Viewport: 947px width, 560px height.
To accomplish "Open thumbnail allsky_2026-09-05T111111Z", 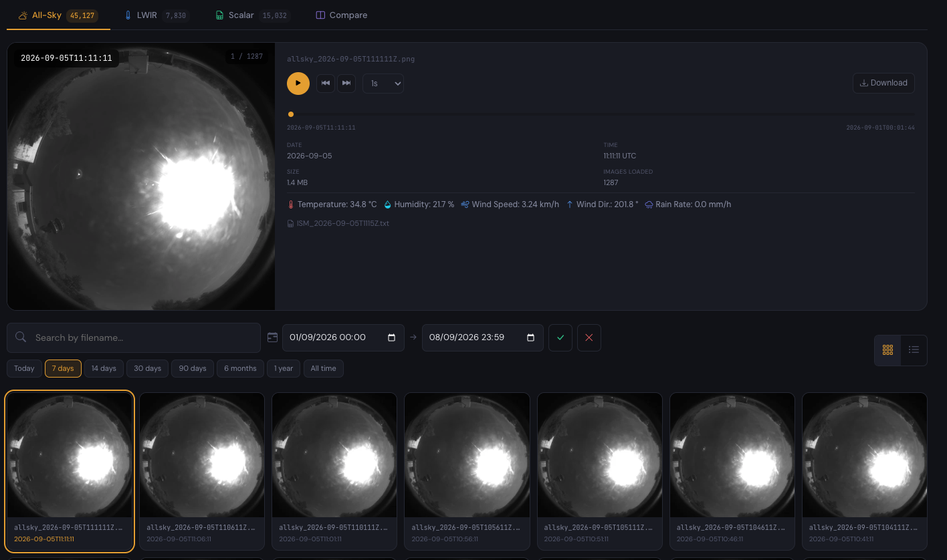I will point(70,471).
